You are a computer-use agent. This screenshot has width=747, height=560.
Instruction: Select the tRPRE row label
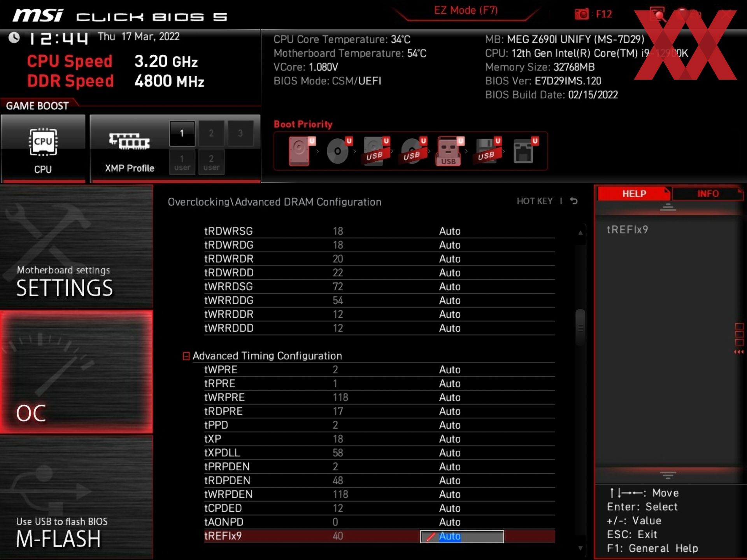220,383
